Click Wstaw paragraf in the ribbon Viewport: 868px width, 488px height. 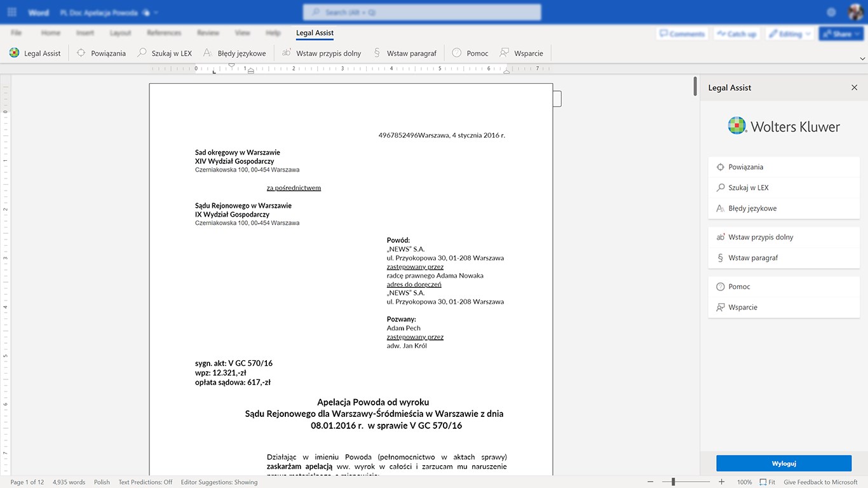[x=405, y=53]
